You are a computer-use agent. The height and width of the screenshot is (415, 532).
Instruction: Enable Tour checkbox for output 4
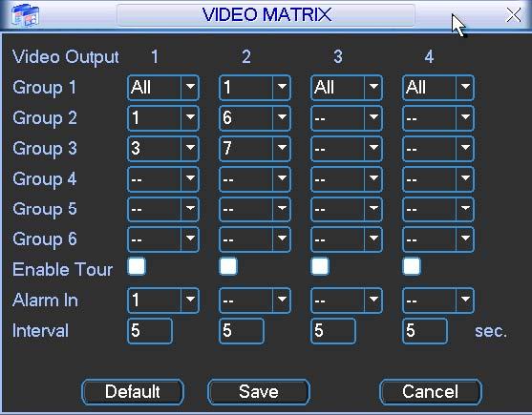click(412, 266)
